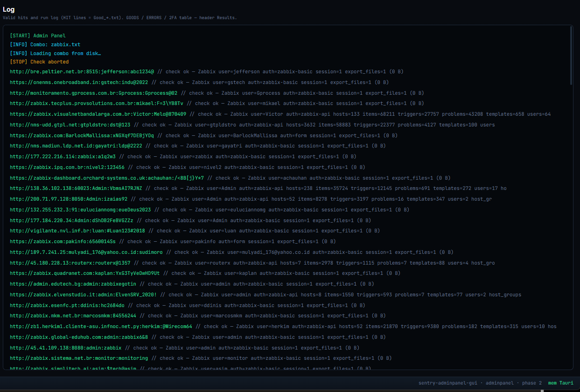Viewport: 580px width, 392px height.
Task: Click the 132.255.232.3 log entry
Action: [210, 210]
